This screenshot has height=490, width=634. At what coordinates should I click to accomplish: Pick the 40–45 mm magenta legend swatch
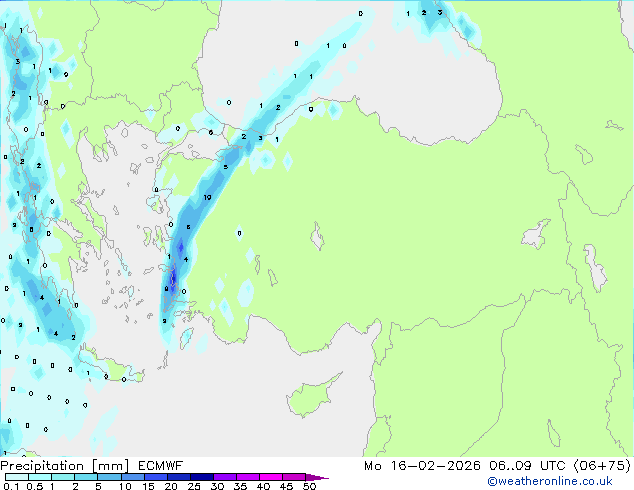pos(271,477)
